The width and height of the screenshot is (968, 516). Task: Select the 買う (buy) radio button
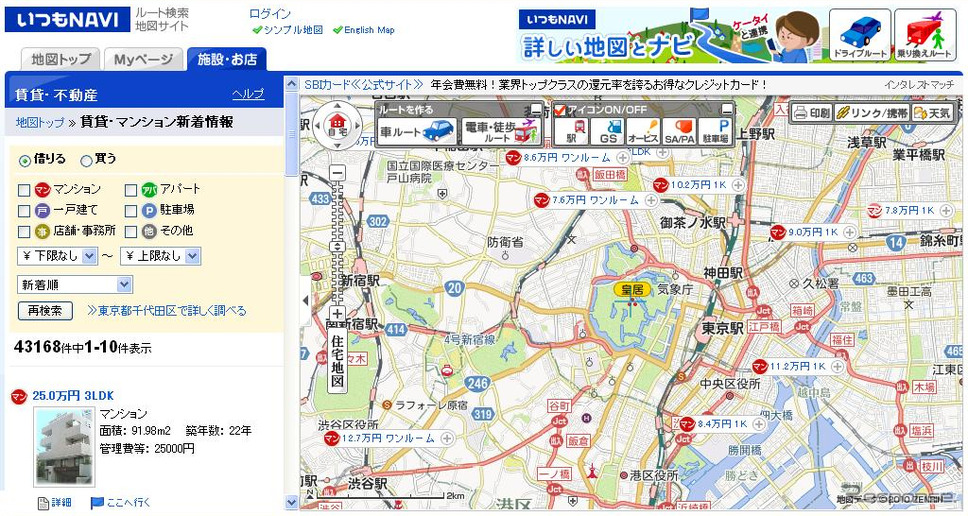(x=86, y=160)
